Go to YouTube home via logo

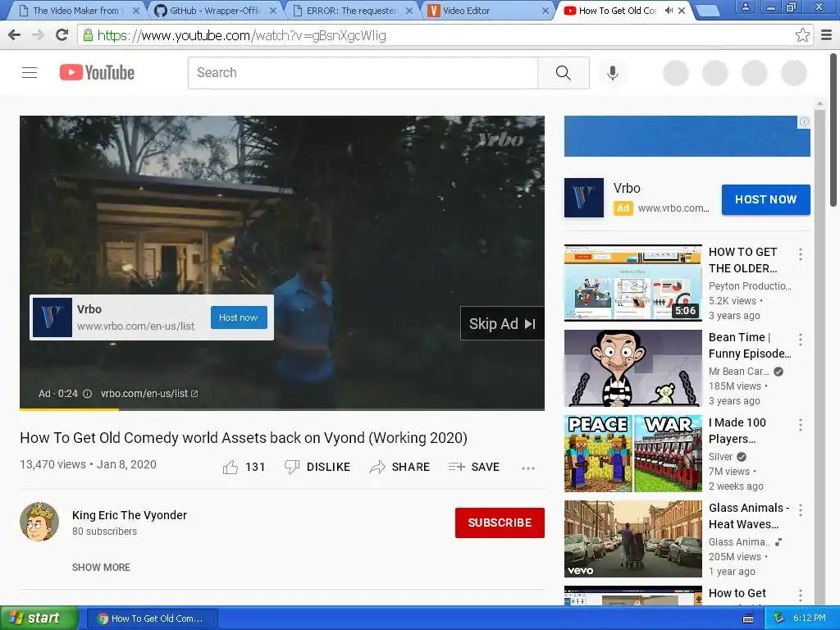point(97,72)
